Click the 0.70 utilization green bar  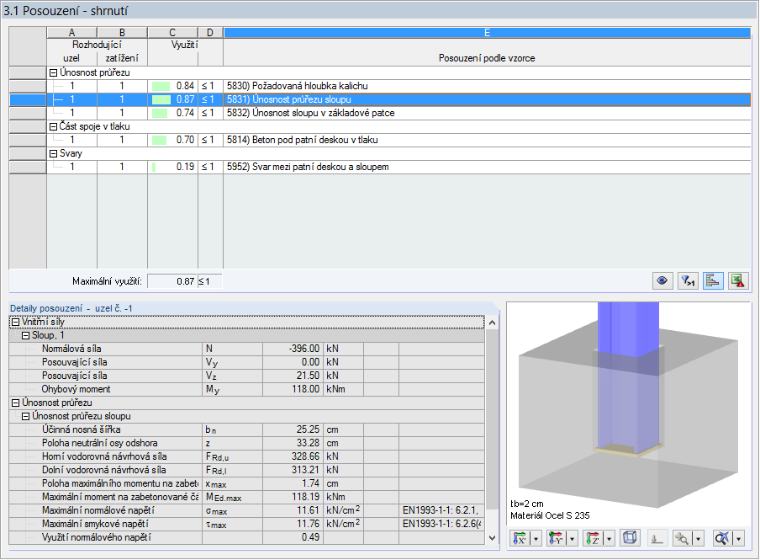[x=159, y=140]
